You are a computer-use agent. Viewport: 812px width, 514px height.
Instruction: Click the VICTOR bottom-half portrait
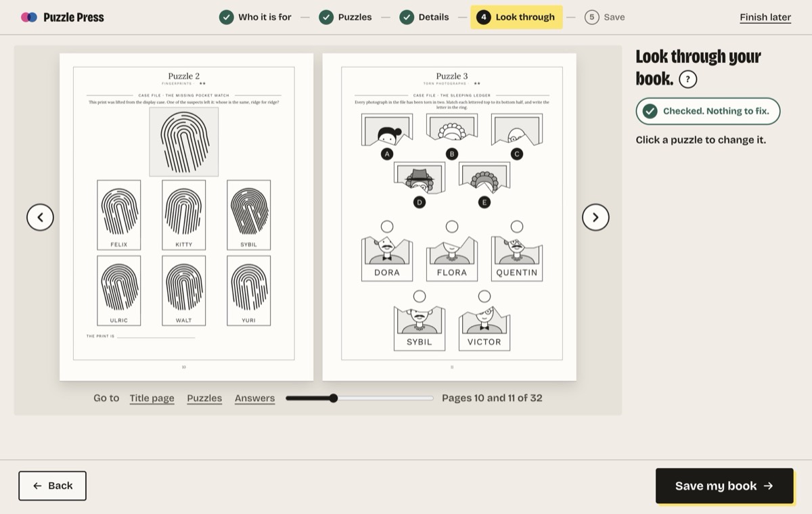(484, 328)
